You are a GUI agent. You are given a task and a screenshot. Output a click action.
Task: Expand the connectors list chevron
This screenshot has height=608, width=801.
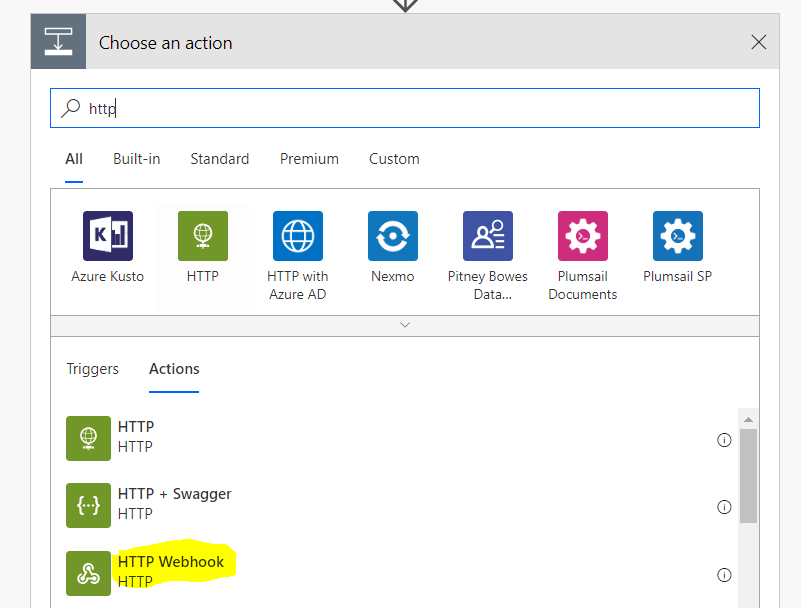pyautogui.click(x=405, y=325)
